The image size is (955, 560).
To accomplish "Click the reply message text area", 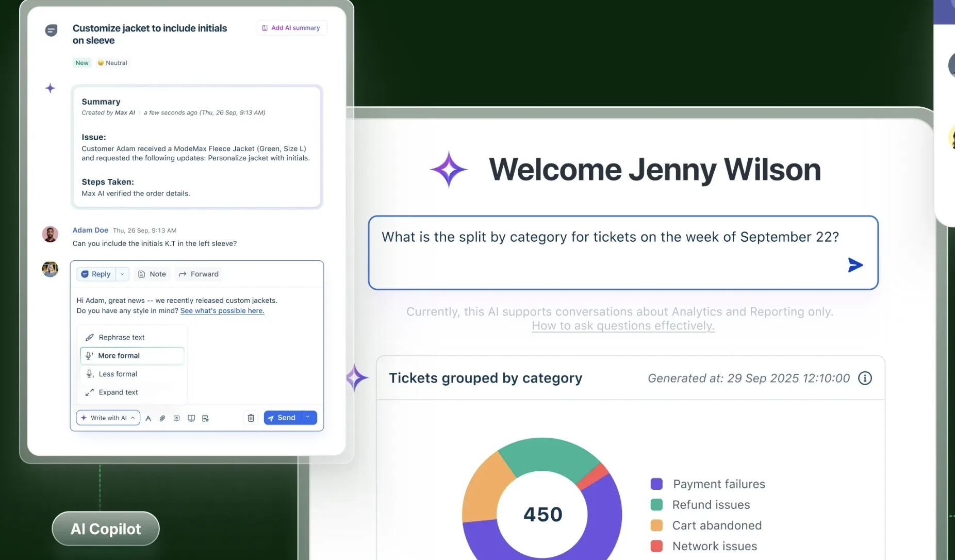I will pyautogui.click(x=196, y=306).
